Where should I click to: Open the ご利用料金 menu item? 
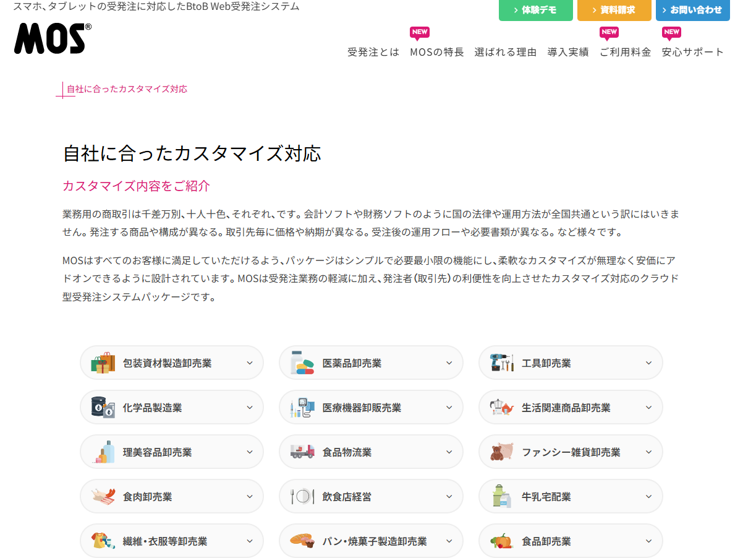click(626, 52)
